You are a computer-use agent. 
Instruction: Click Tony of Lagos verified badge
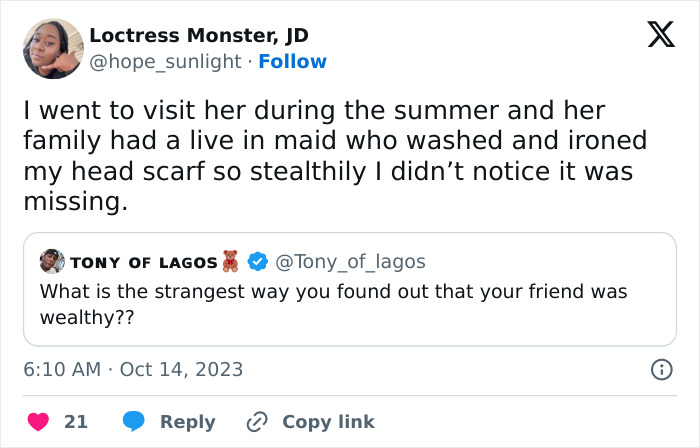[x=258, y=261]
